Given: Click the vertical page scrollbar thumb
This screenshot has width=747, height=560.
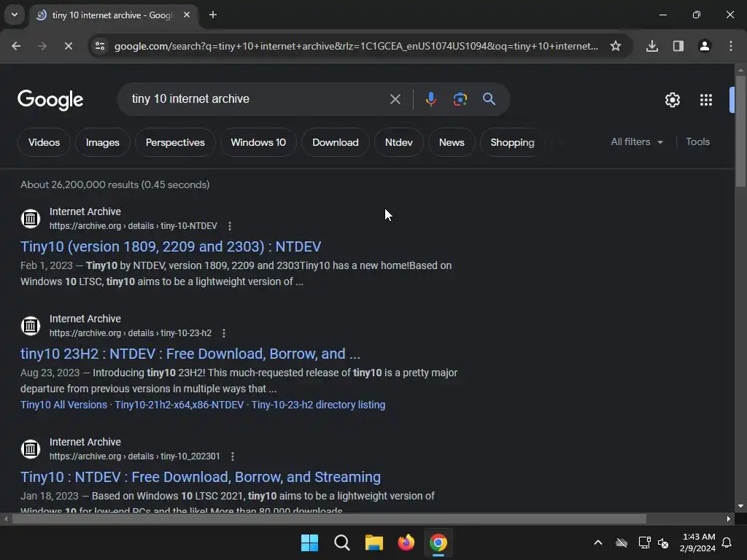Looking at the screenshot, I should pos(740,131).
